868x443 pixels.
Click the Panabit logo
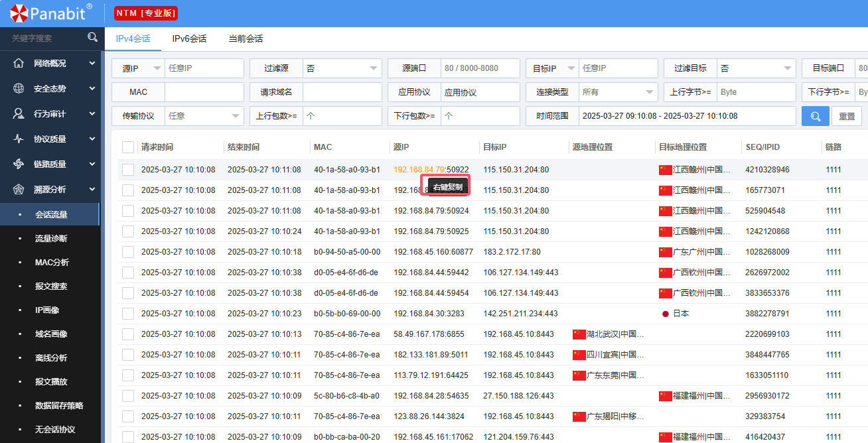click(x=50, y=13)
